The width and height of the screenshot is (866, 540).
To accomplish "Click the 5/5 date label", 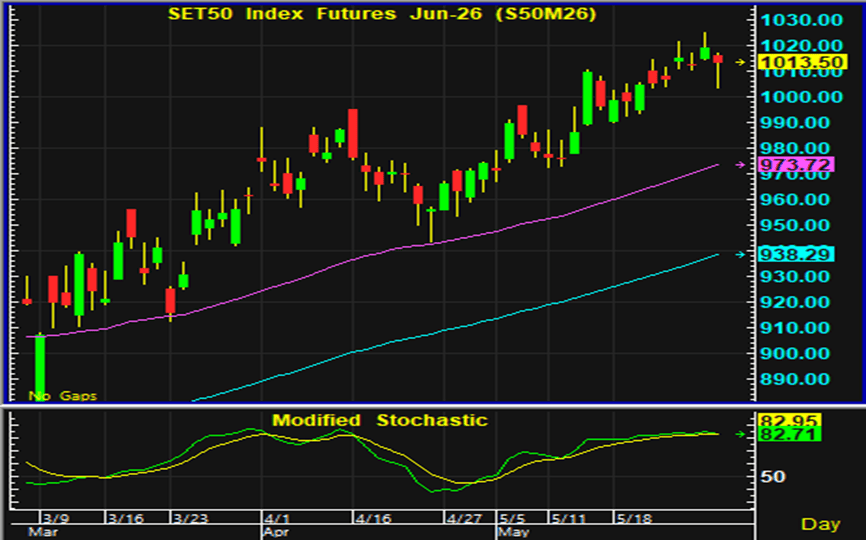I will pyautogui.click(x=514, y=518).
